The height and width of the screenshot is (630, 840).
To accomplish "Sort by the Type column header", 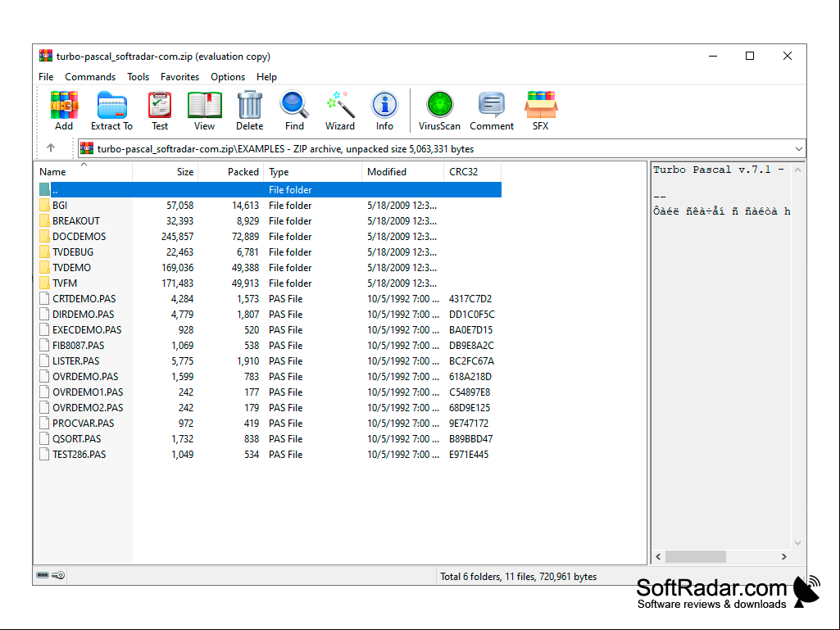I will [x=312, y=171].
